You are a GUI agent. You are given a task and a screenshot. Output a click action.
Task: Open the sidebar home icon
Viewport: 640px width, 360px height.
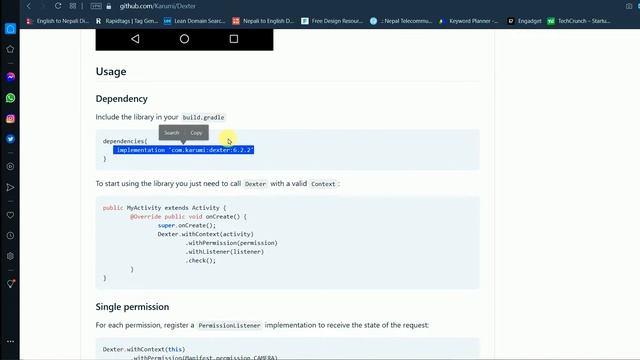point(10,49)
